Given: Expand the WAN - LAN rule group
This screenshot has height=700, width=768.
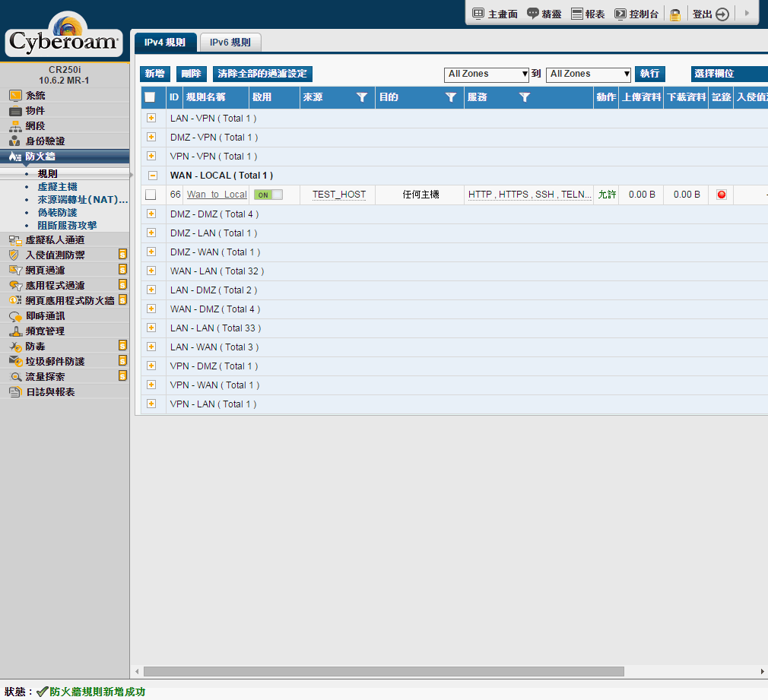Looking at the screenshot, I should [x=151, y=271].
